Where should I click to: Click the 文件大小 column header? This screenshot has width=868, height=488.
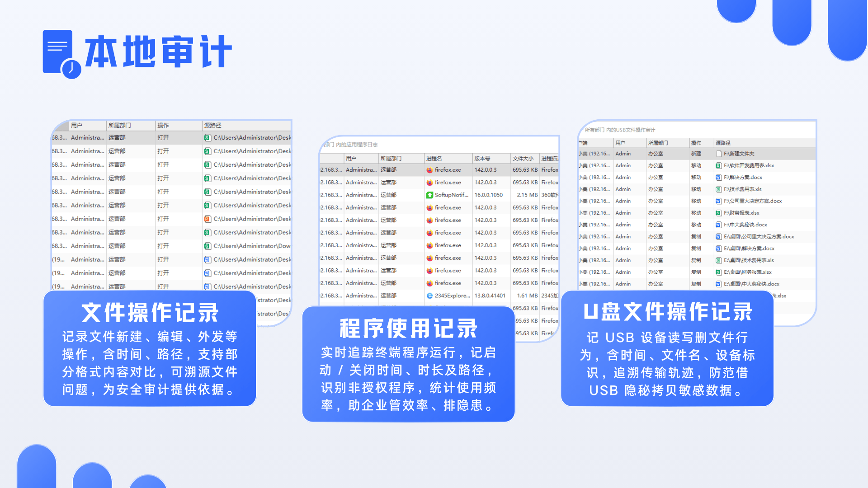tap(524, 158)
